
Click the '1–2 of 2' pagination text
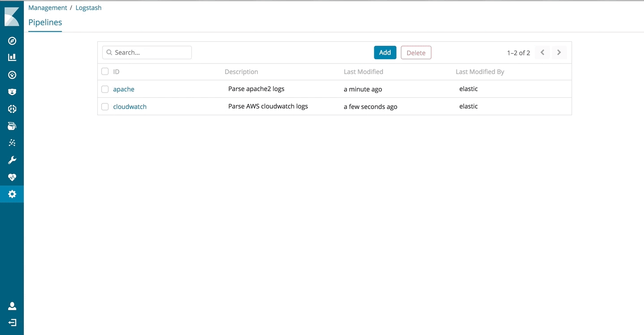click(x=519, y=53)
